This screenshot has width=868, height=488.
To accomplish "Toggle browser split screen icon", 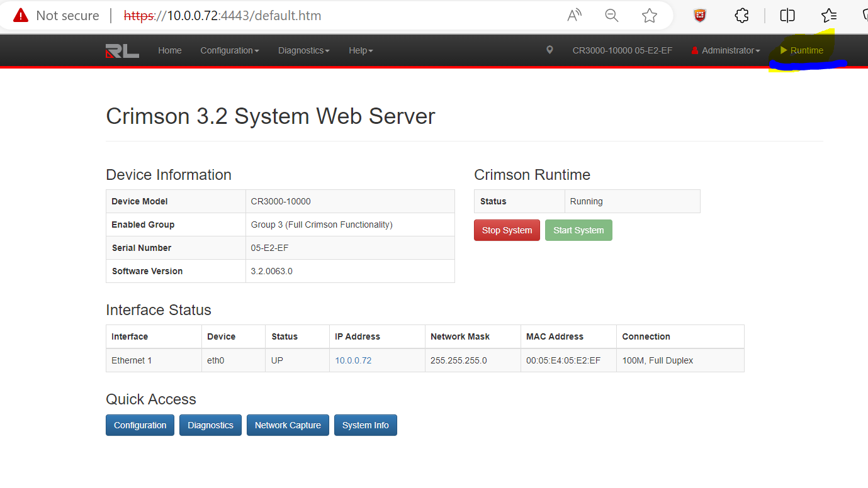I will coord(787,15).
